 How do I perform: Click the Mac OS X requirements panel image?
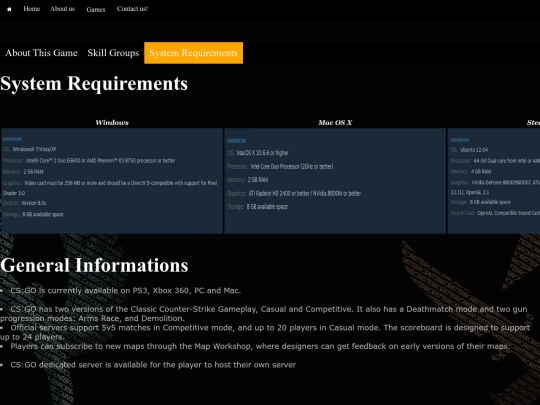(335, 181)
